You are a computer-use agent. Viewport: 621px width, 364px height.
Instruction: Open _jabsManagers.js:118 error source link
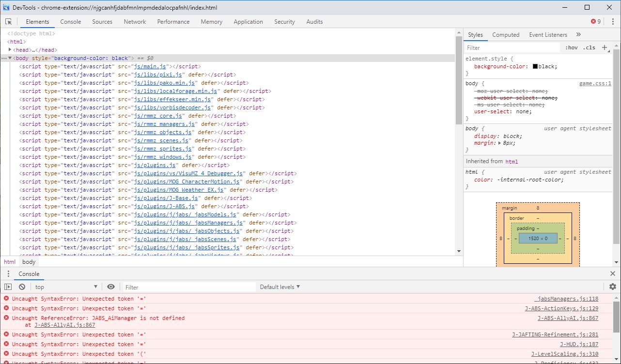point(566,299)
